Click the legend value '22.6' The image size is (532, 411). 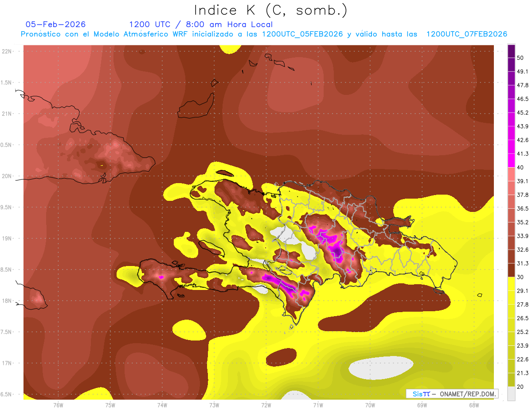pos(523,359)
